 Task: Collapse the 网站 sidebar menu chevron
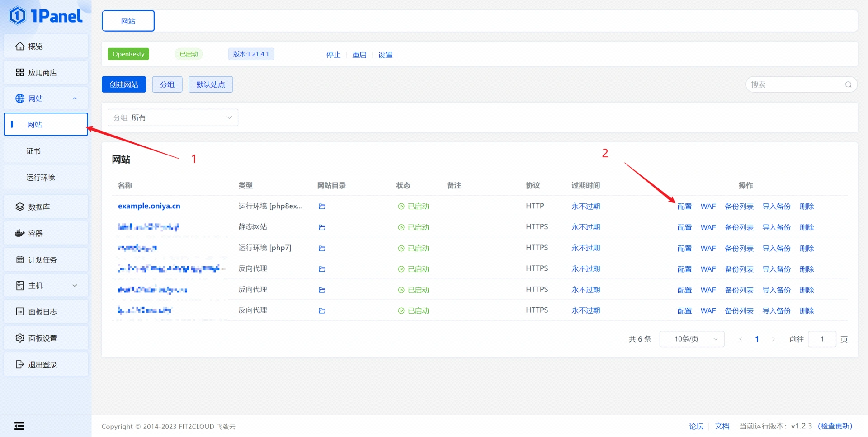click(x=75, y=99)
